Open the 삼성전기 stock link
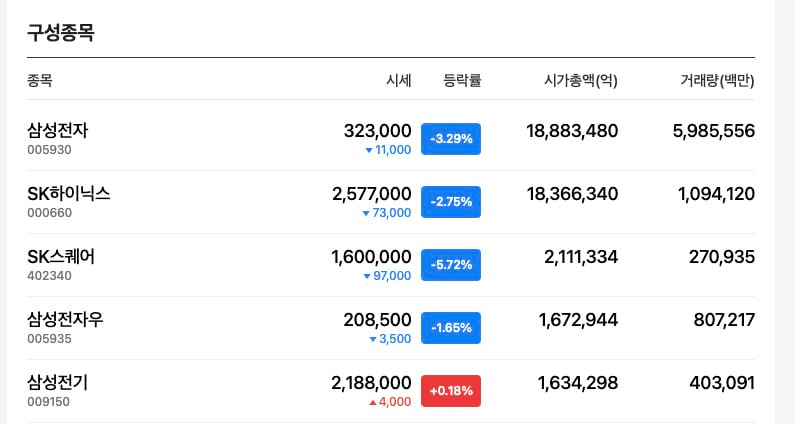 coord(57,382)
